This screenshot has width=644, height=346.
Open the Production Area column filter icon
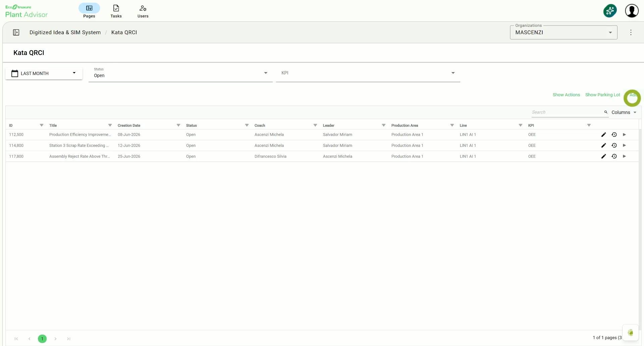coord(452,125)
